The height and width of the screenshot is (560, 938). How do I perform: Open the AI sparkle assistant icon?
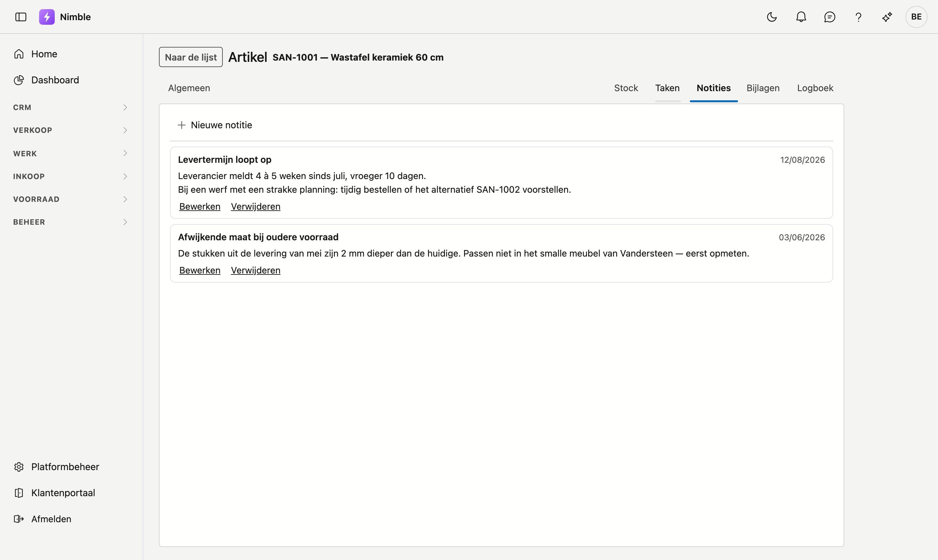point(887,17)
